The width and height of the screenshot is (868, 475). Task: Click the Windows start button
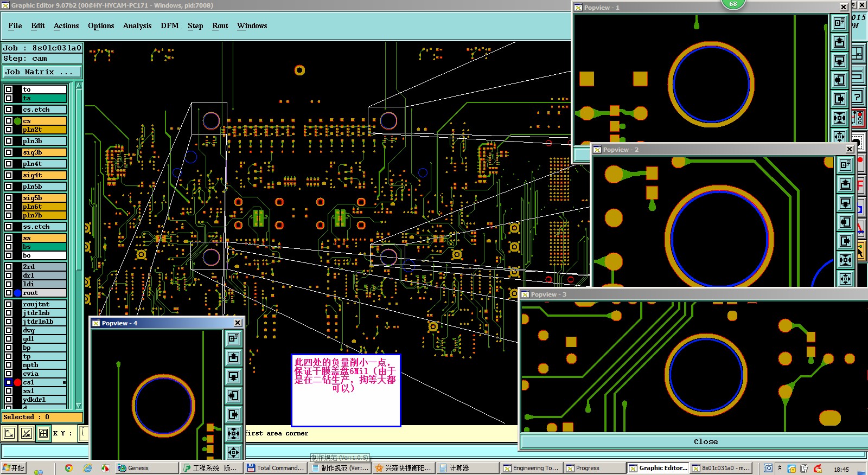click(x=14, y=468)
